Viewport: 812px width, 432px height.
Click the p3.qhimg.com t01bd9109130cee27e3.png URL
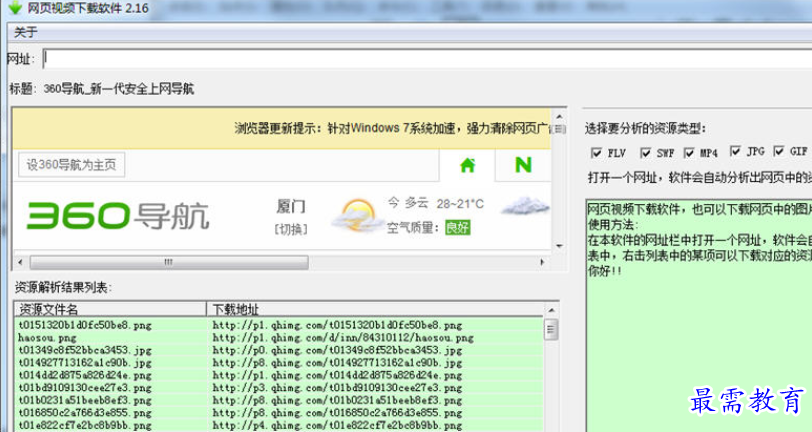coord(337,387)
